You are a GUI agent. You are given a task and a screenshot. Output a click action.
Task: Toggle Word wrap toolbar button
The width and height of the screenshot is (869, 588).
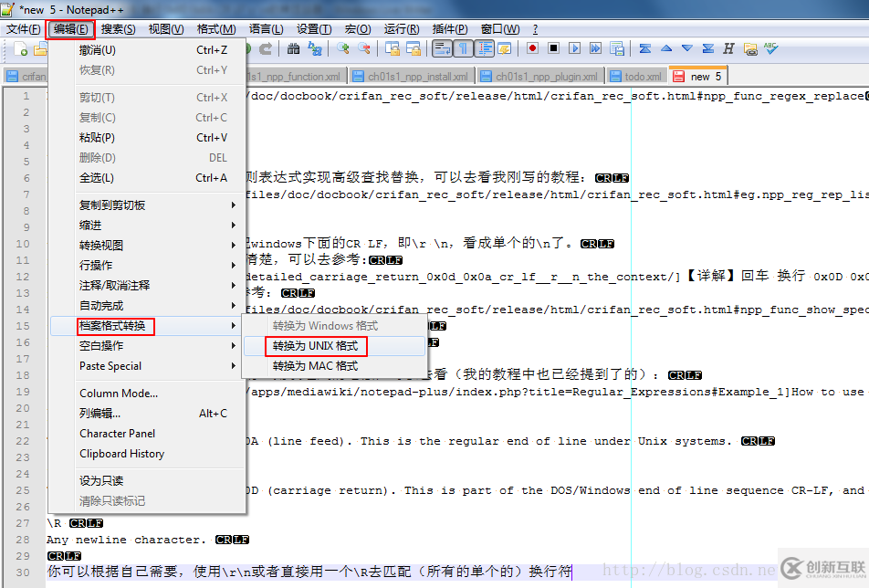442,48
